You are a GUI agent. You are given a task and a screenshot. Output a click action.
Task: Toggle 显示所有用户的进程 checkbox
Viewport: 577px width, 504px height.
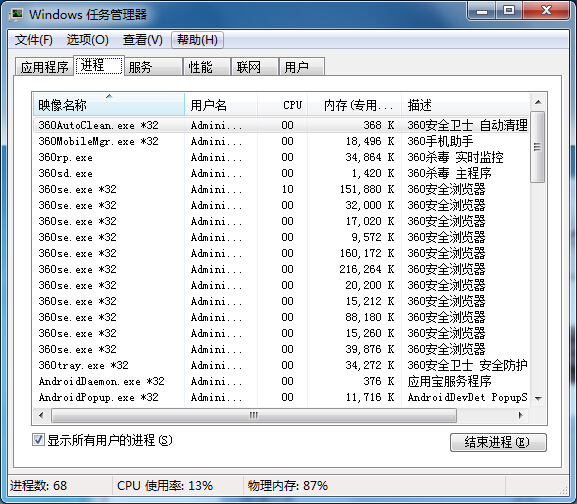38,440
